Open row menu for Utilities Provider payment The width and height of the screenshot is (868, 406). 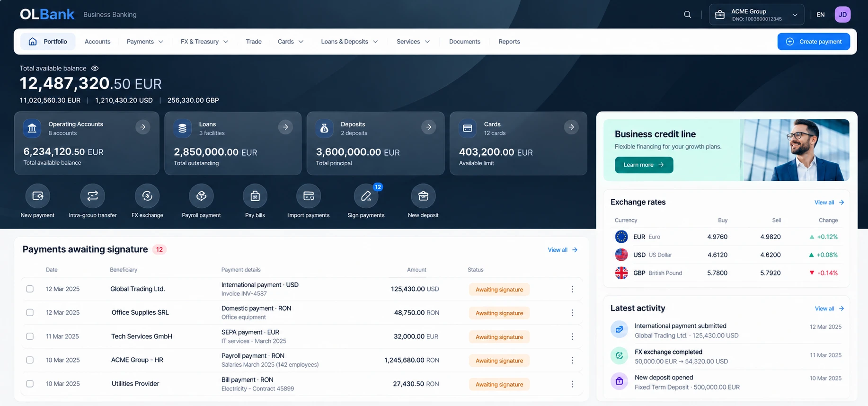click(572, 384)
